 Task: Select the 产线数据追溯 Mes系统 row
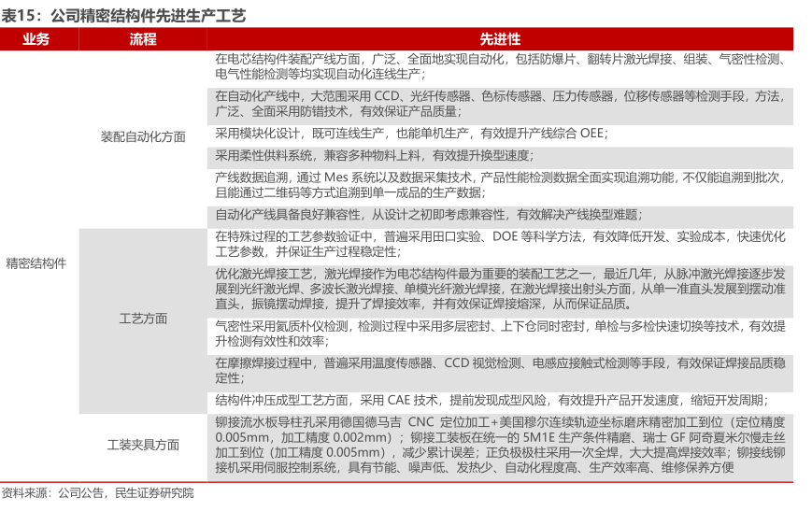(x=500, y=184)
